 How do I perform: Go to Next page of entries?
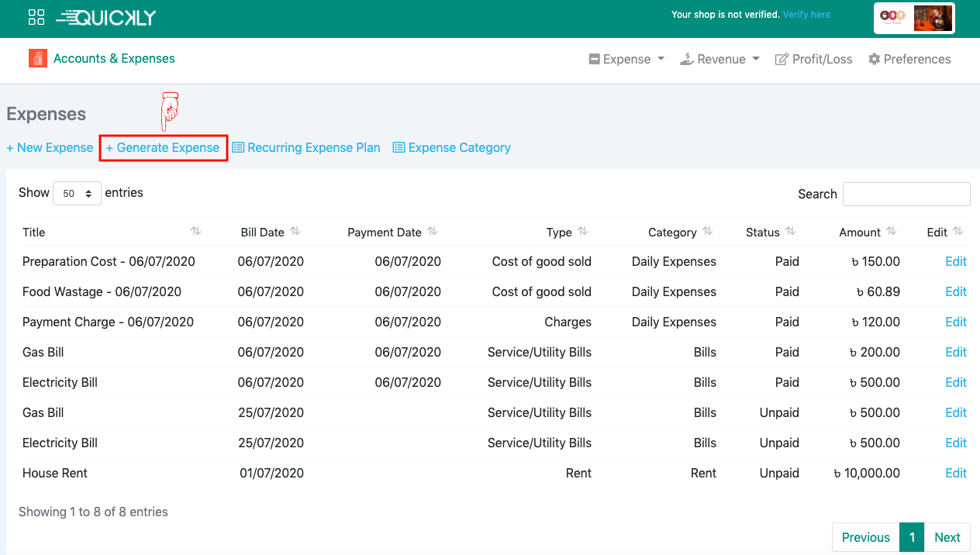tap(947, 537)
